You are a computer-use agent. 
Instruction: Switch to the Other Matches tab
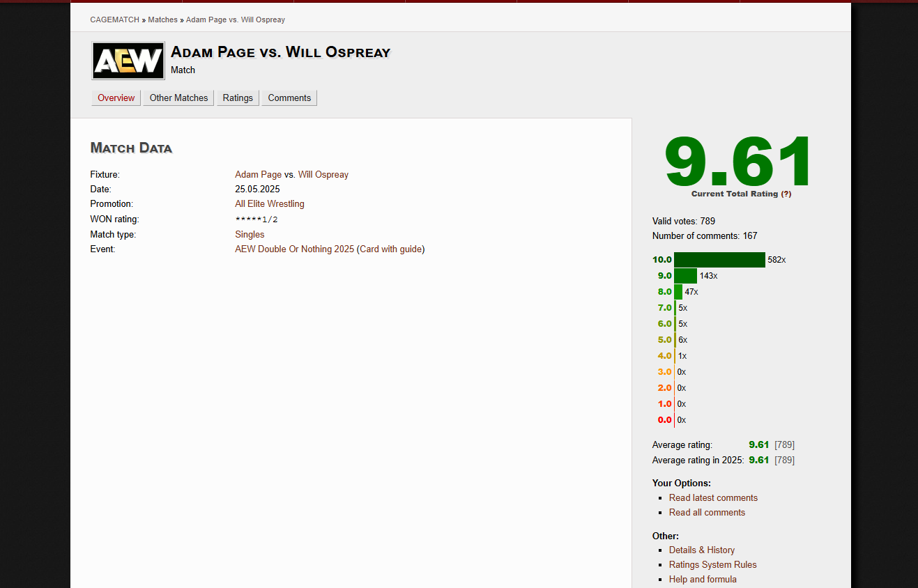coord(178,98)
